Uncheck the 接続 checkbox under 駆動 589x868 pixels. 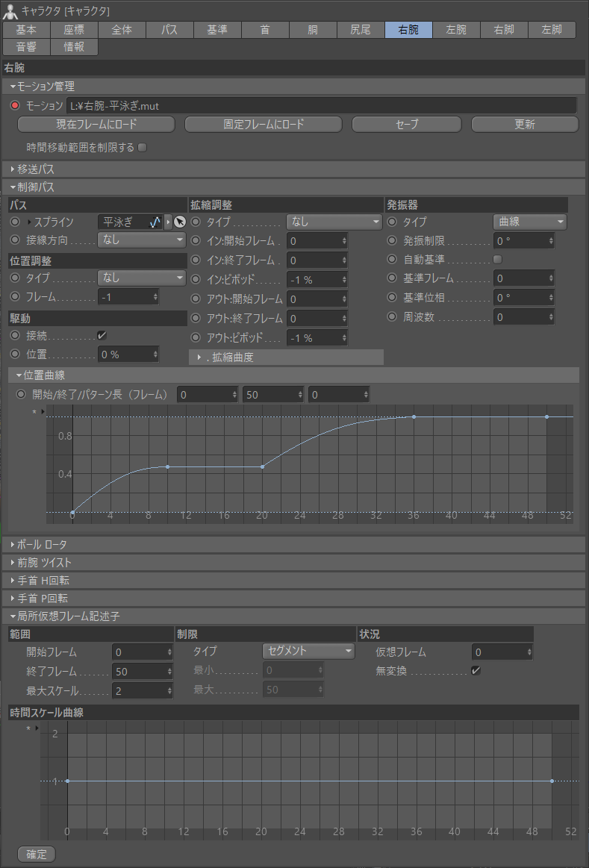point(102,336)
